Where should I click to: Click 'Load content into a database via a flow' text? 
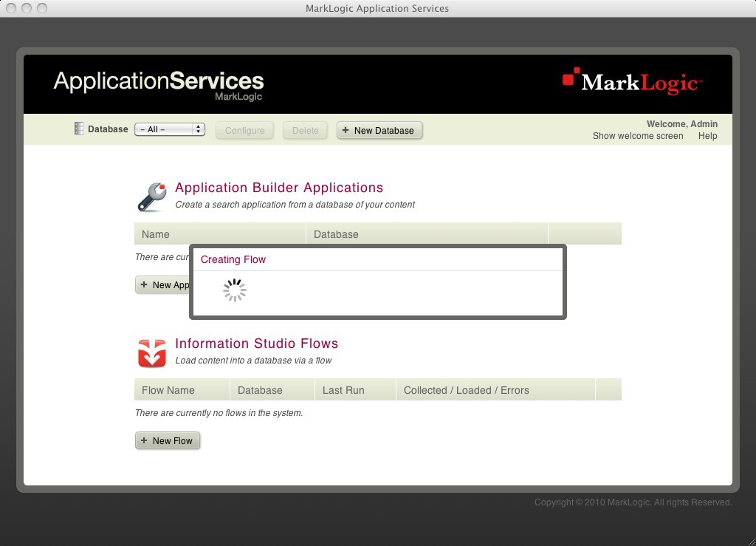[x=253, y=361]
